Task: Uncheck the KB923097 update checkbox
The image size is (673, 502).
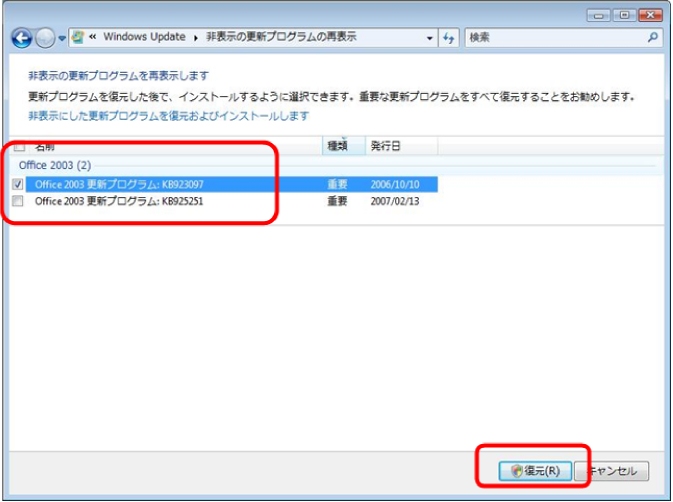Action: click(19, 185)
